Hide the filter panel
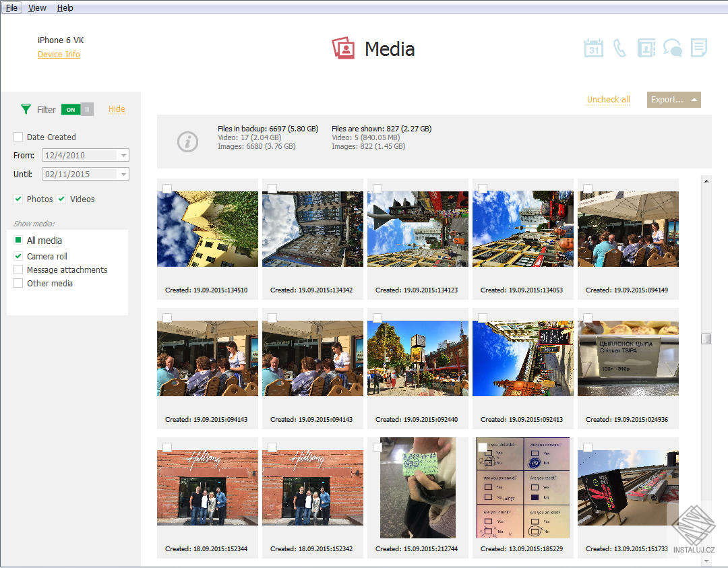Screen dimensions: 728x568 click(x=117, y=108)
